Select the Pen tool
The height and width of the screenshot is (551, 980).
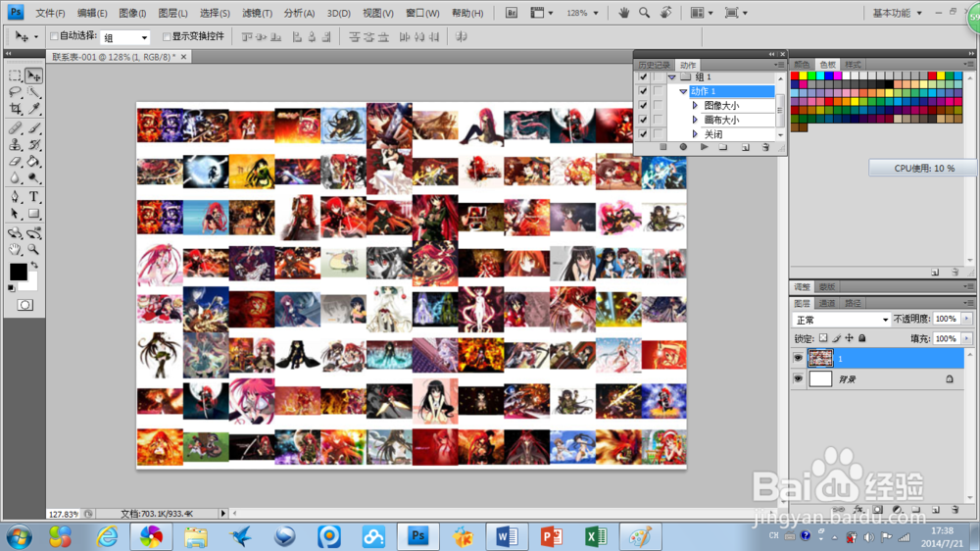coord(15,197)
